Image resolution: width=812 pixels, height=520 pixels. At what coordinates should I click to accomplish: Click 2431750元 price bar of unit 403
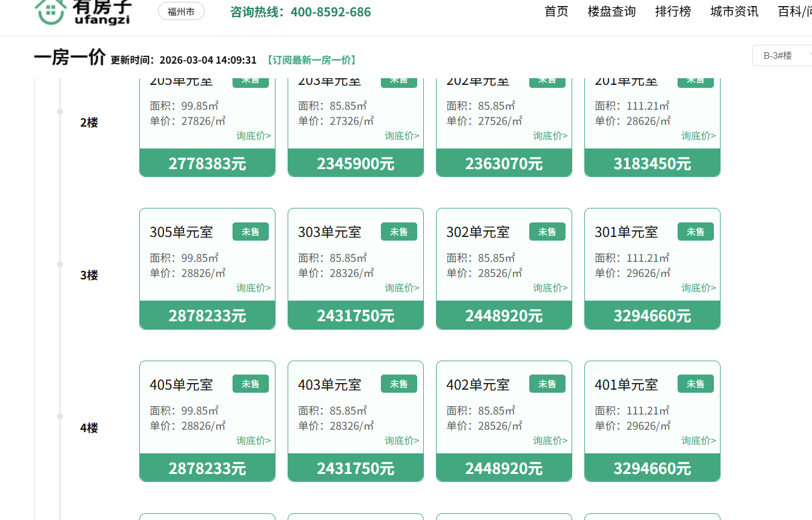tap(355, 468)
